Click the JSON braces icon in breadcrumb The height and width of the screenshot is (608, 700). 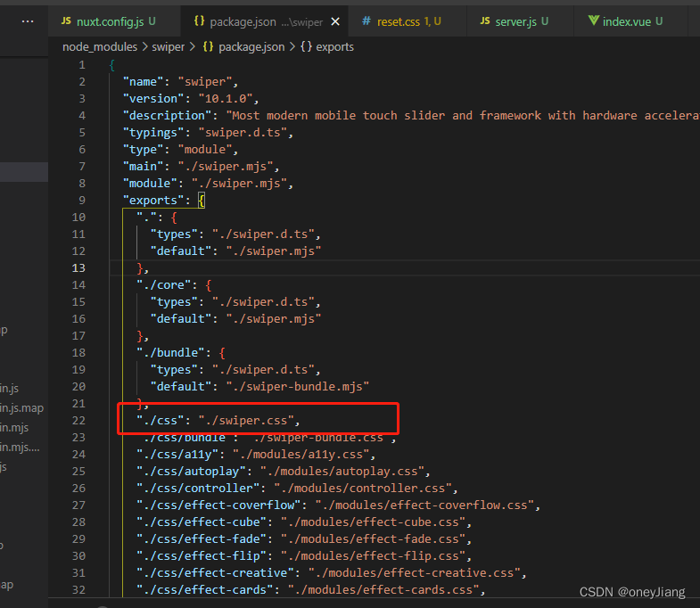208,46
